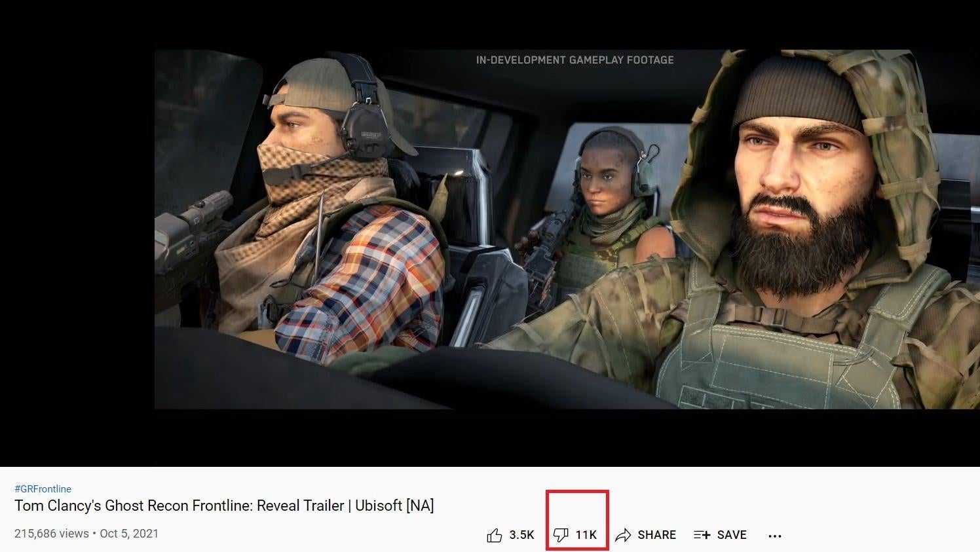980x552 pixels.
Task: Expand the overflow actions menu with the ellipsis
Action: point(775,536)
